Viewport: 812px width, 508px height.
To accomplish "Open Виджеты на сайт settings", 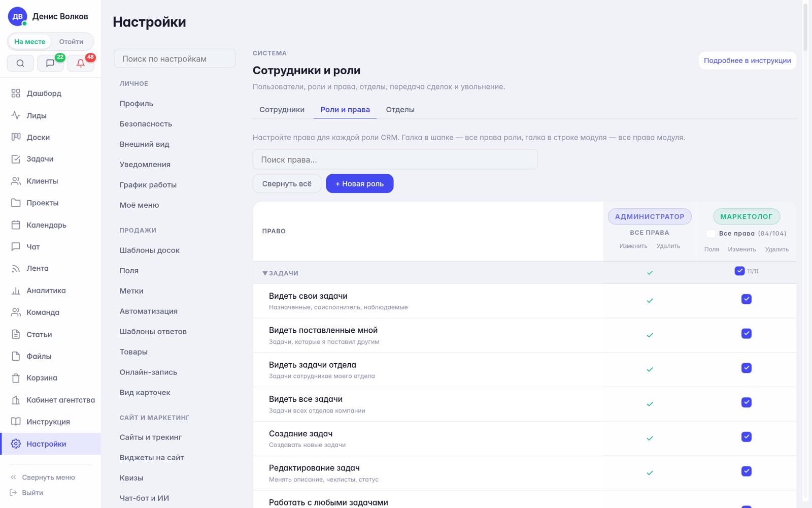I will click(152, 458).
